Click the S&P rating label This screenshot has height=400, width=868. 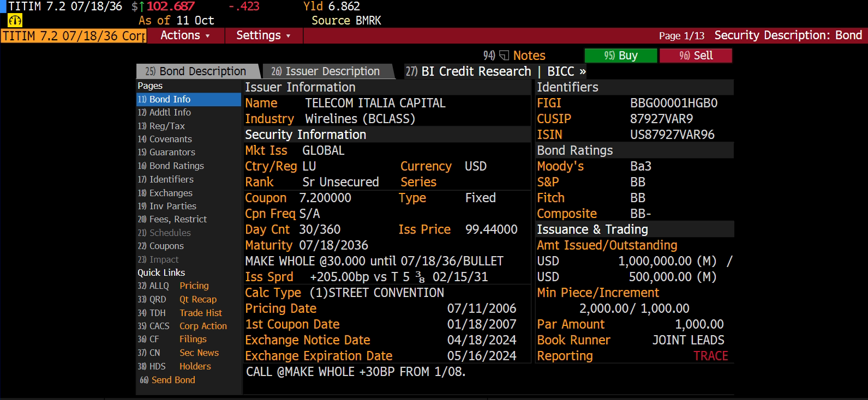click(x=548, y=182)
